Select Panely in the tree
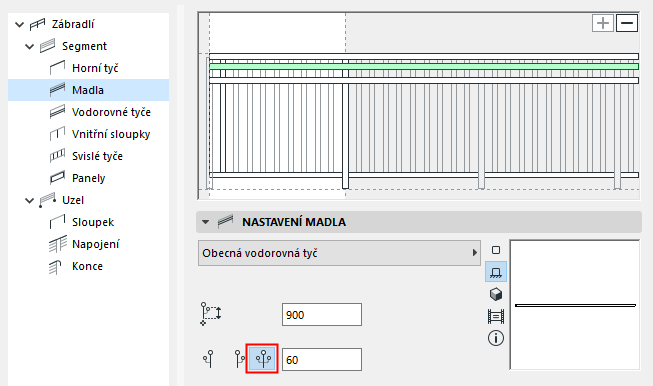Image resolution: width=653 pixels, height=386 pixels. coord(88,178)
